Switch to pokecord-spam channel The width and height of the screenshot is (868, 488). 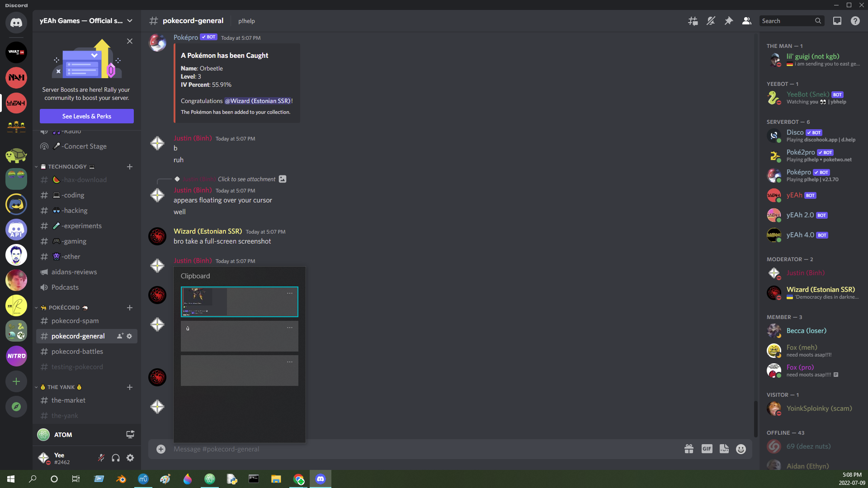point(75,321)
